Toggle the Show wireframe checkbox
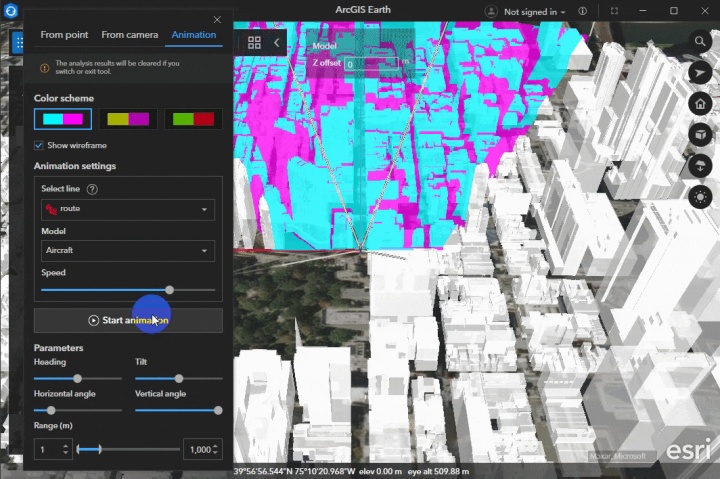Image resolution: width=720 pixels, height=479 pixels. (x=39, y=146)
